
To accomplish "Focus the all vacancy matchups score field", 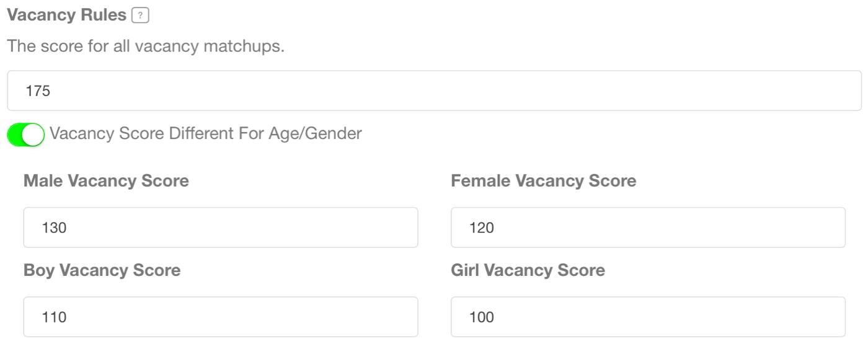I will coord(434,91).
